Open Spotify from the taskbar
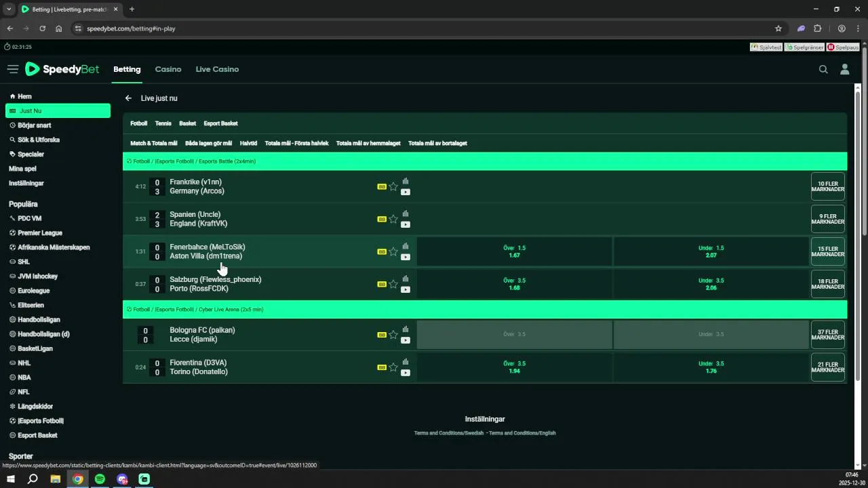 tap(100, 479)
